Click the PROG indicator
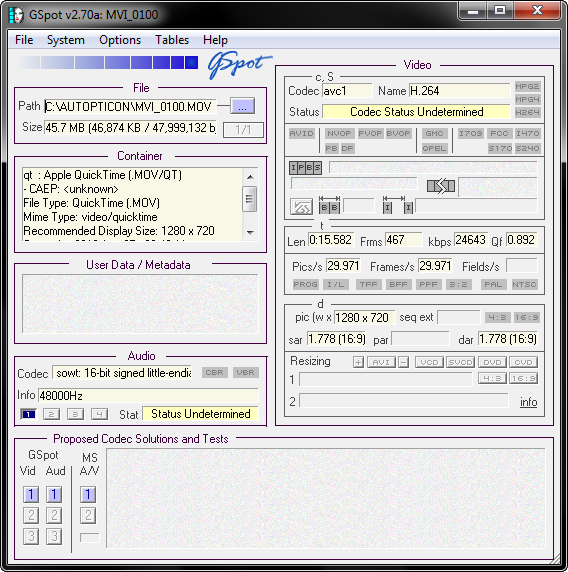Viewport: 568px width, 572px height. click(x=306, y=284)
